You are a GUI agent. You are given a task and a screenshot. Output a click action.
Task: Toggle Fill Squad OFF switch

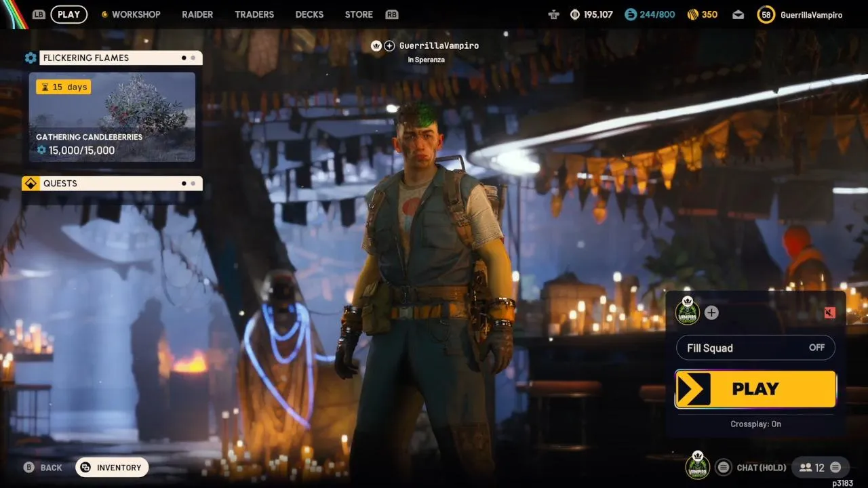[755, 348]
